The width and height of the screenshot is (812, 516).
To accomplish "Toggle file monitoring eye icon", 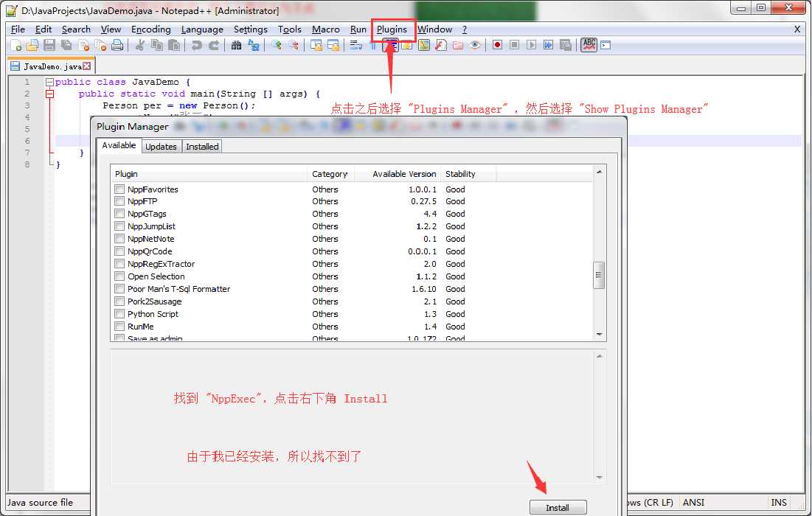I will point(475,46).
